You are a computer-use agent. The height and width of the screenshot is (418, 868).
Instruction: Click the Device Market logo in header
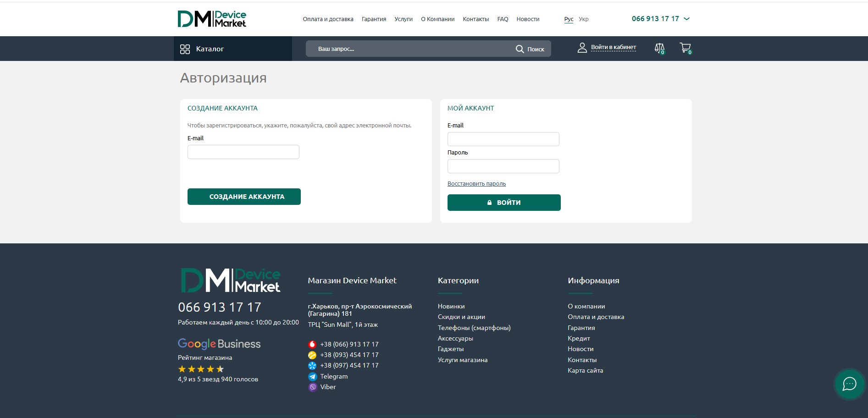tap(212, 19)
